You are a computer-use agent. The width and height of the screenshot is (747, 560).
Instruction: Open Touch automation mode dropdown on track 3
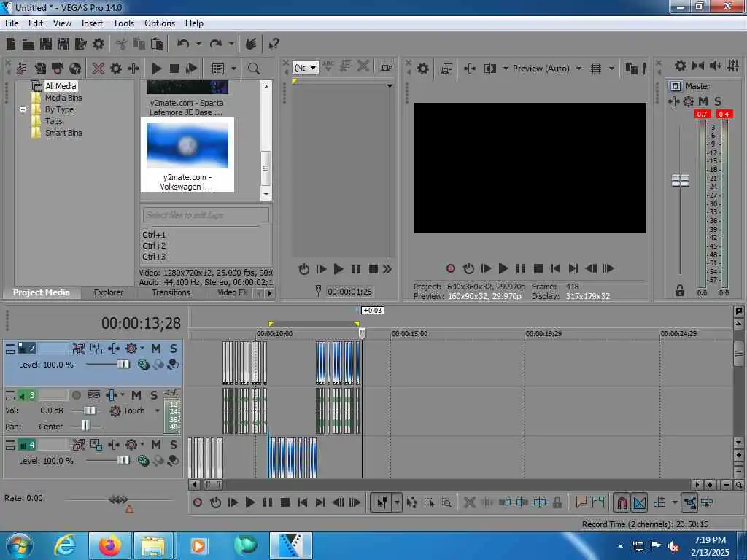[158, 411]
